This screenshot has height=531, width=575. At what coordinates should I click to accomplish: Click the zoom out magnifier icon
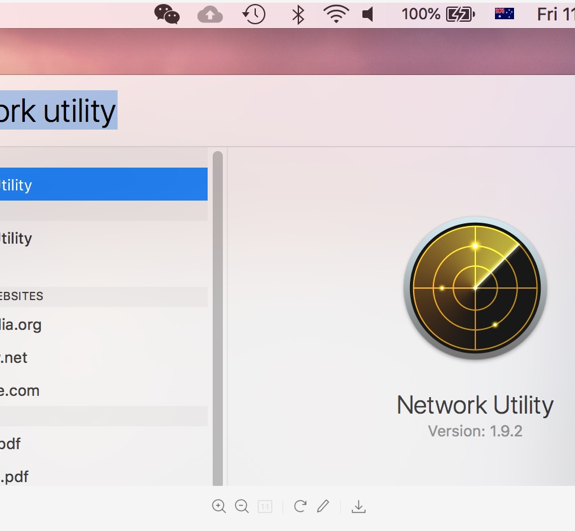tap(242, 506)
